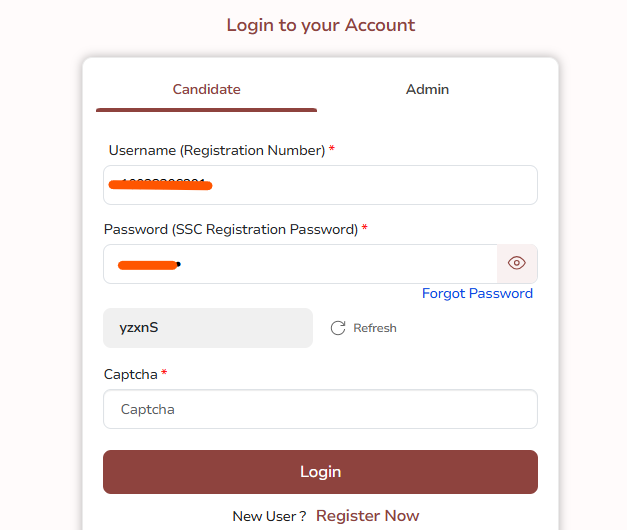Click inside the Password input field
The width and height of the screenshot is (627, 530).
click(x=330, y=264)
